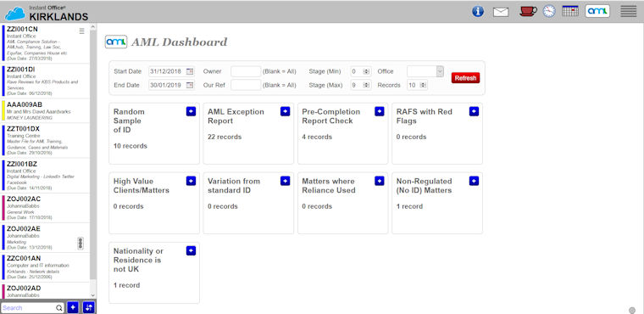This screenshot has width=644, height=314.
Task: Open the blue information icon
Action: coord(478,11)
